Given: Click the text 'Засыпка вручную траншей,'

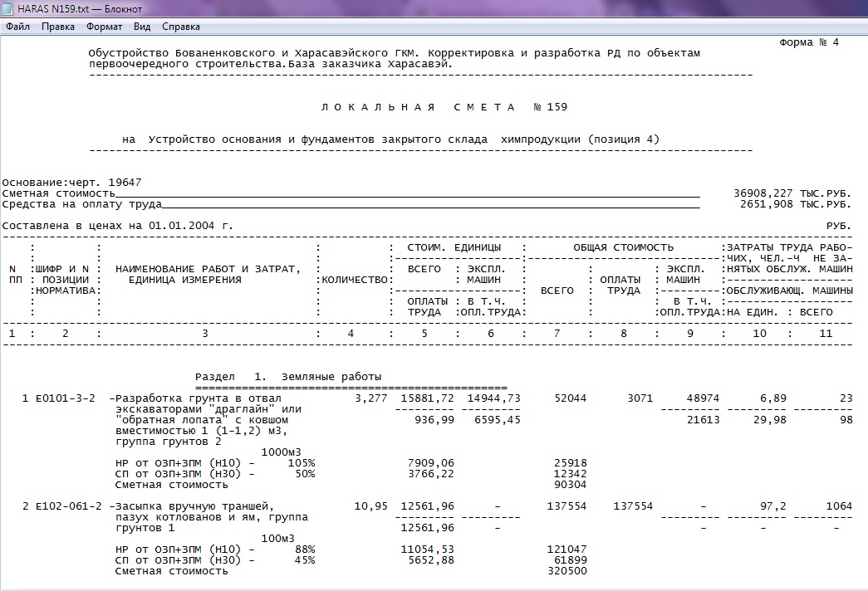Looking at the screenshot, I should [195, 506].
